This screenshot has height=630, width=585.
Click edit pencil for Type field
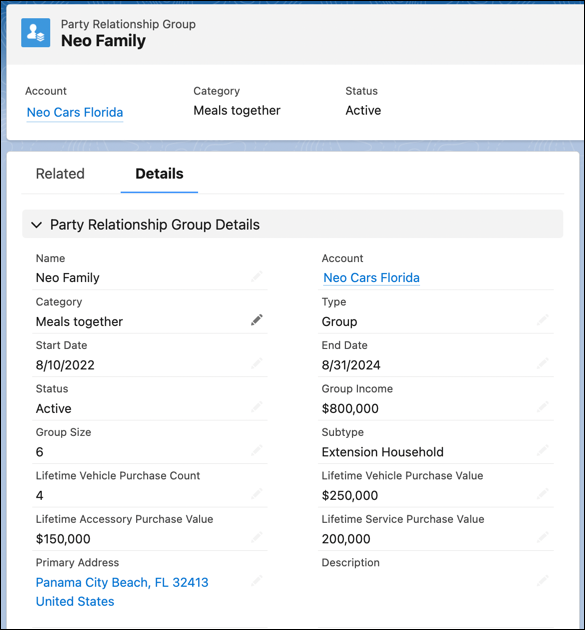click(x=542, y=320)
